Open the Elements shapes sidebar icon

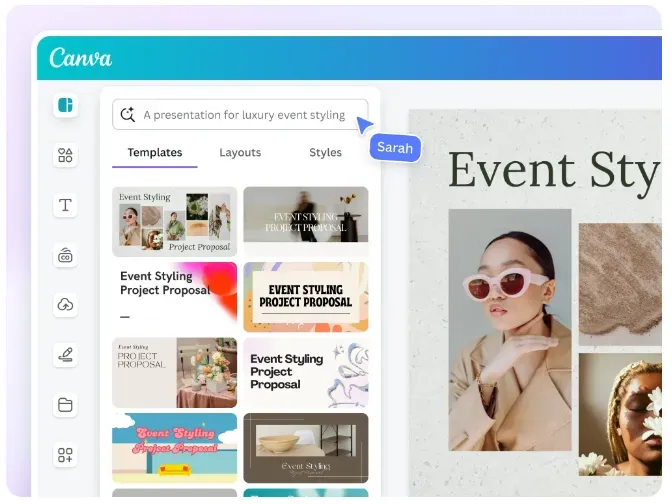point(65,155)
